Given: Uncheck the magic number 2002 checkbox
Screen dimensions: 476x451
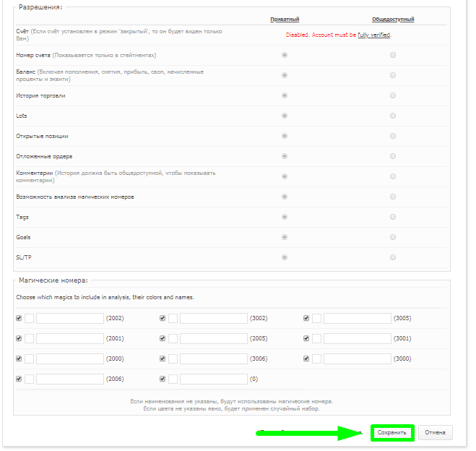Looking at the screenshot, I should click(18, 318).
